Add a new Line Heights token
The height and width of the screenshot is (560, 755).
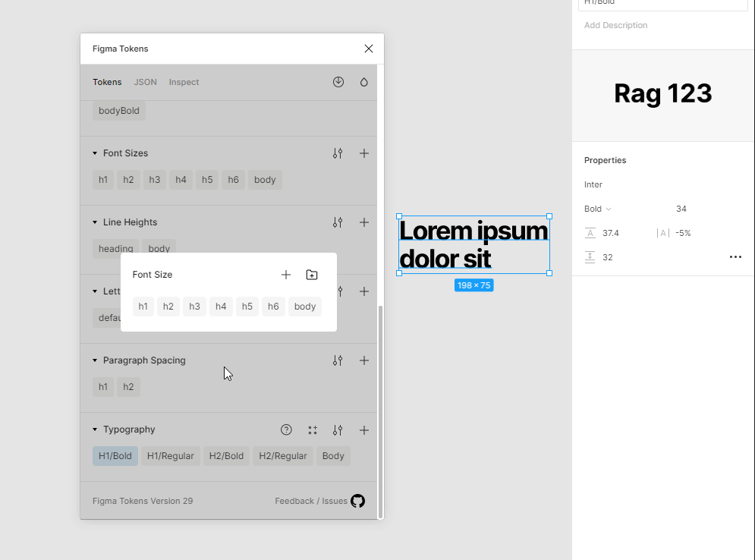pos(364,222)
